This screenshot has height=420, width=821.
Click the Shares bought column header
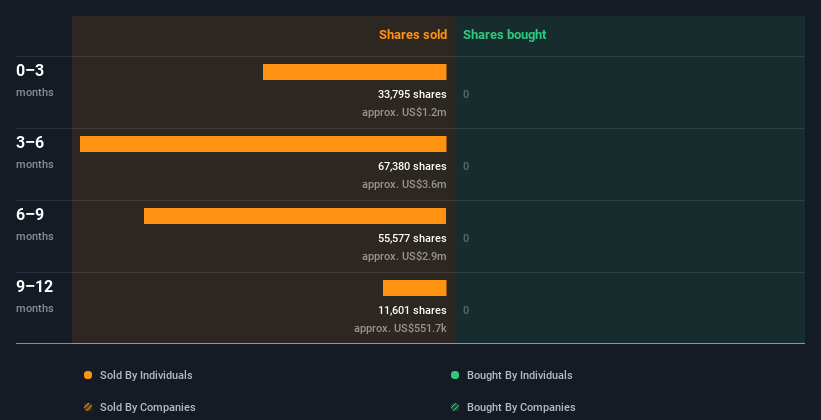coord(505,35)
